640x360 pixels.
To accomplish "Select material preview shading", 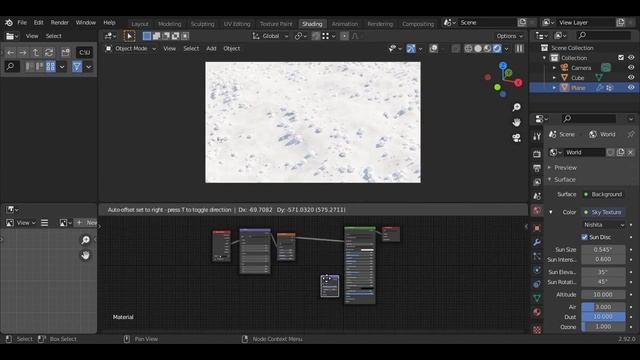I will [x=487, y=49].
